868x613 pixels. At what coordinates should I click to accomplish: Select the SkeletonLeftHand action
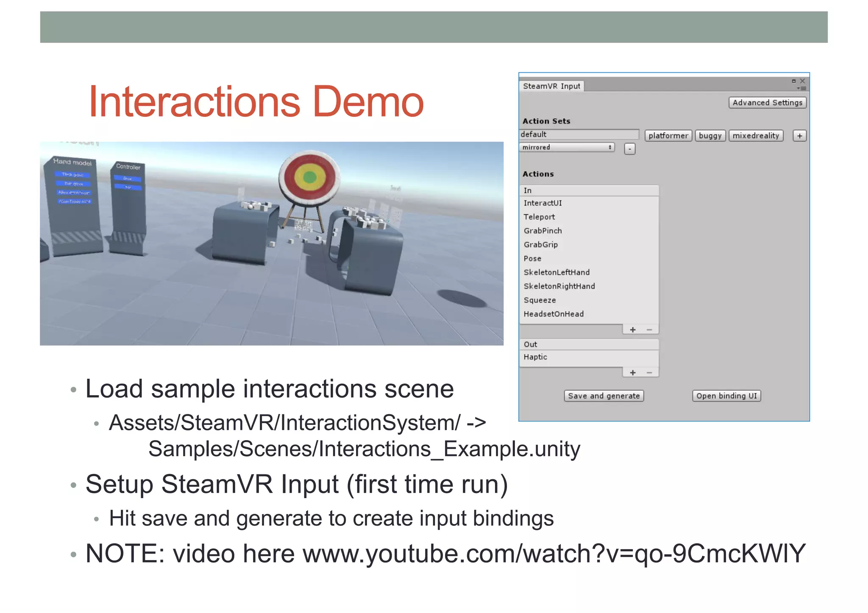pyautogui.click(x=589, y=272)
